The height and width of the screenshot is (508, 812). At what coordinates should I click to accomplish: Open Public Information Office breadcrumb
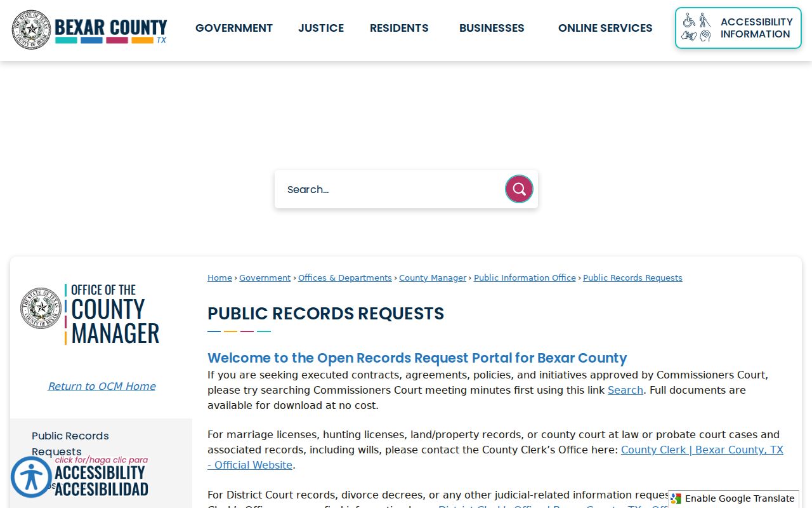525,278
